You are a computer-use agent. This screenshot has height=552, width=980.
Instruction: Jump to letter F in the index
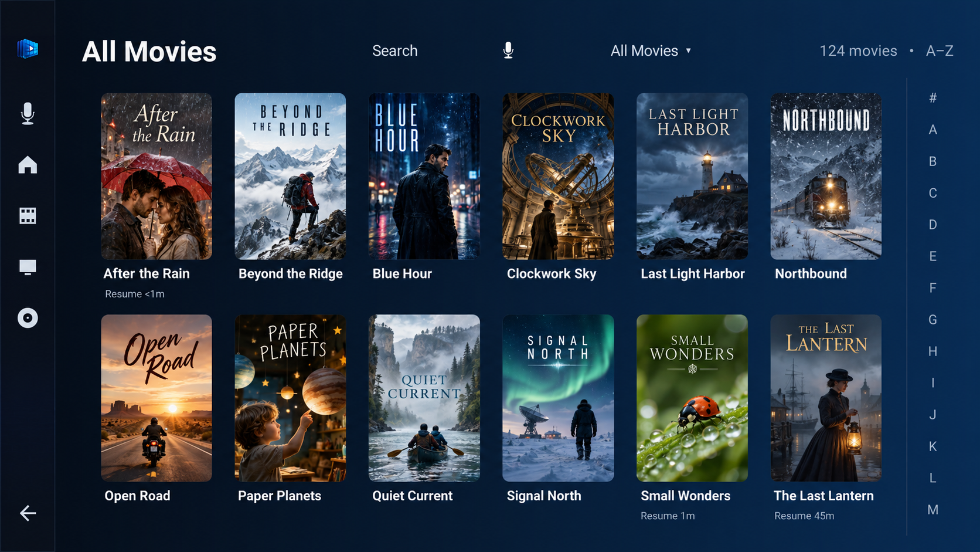933,288
